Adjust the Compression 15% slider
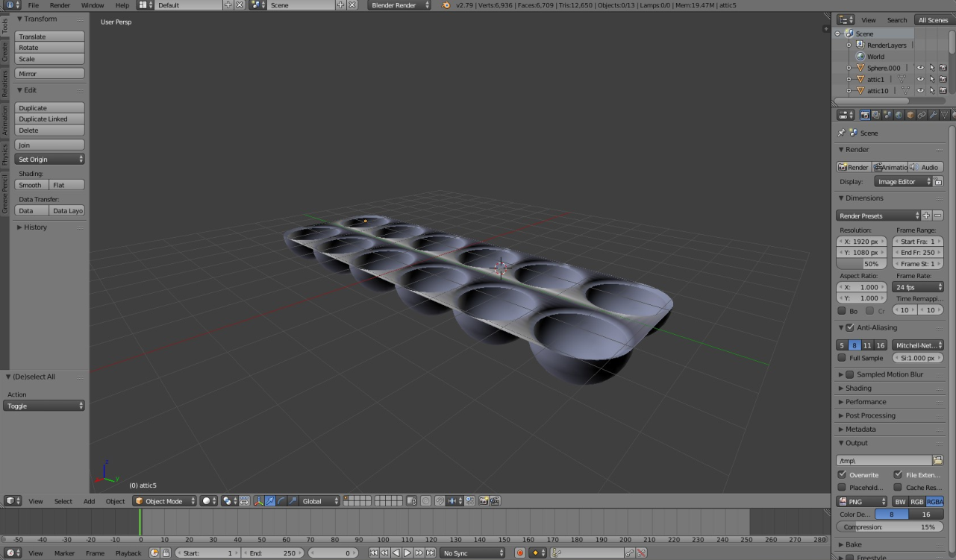This screenshot has width=956, height=560. coord(890,527)
